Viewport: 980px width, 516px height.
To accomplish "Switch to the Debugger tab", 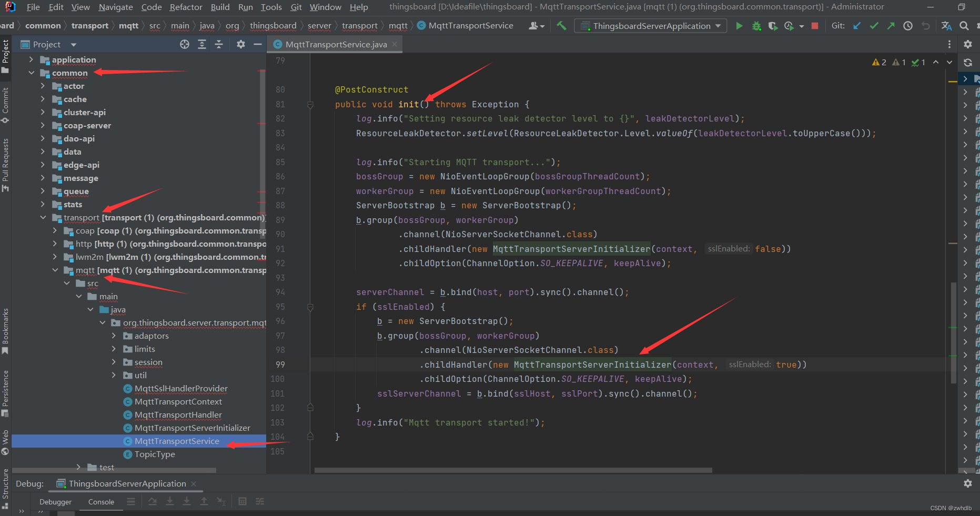I will click(x=55, y=502).
